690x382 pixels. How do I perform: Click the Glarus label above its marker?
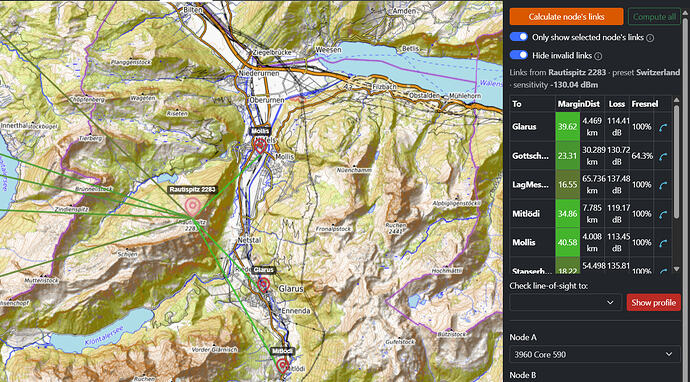click(x=264, y=270)
